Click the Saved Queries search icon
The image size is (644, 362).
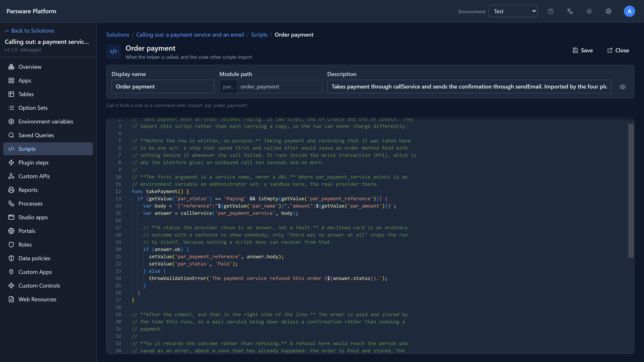click(x=11, y=135)
